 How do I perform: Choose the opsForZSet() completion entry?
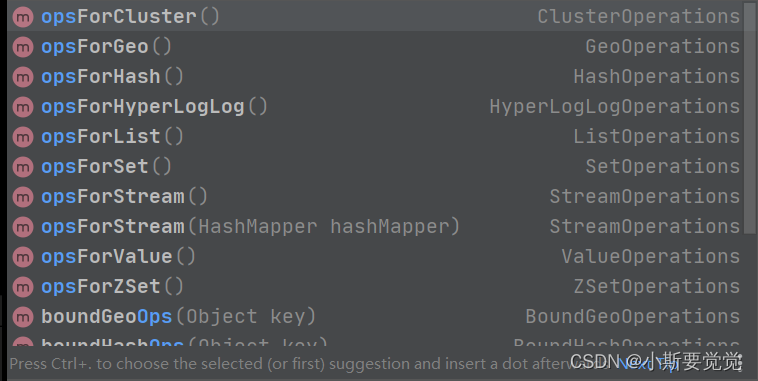(x=375, y=286)
